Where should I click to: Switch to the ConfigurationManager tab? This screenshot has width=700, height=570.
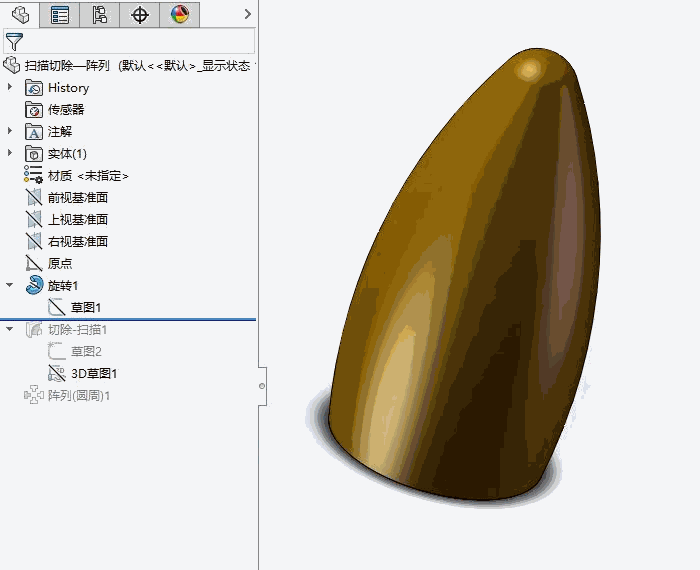click(x=100, y=15)
